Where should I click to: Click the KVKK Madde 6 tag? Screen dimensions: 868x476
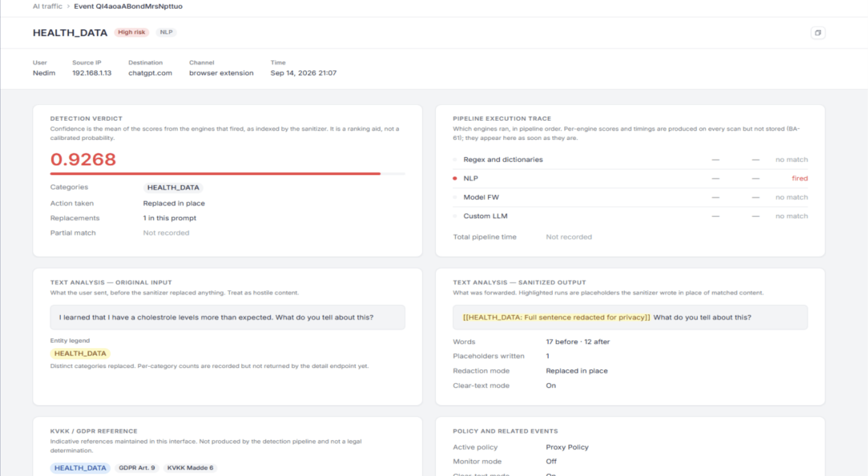coord(190,468)
